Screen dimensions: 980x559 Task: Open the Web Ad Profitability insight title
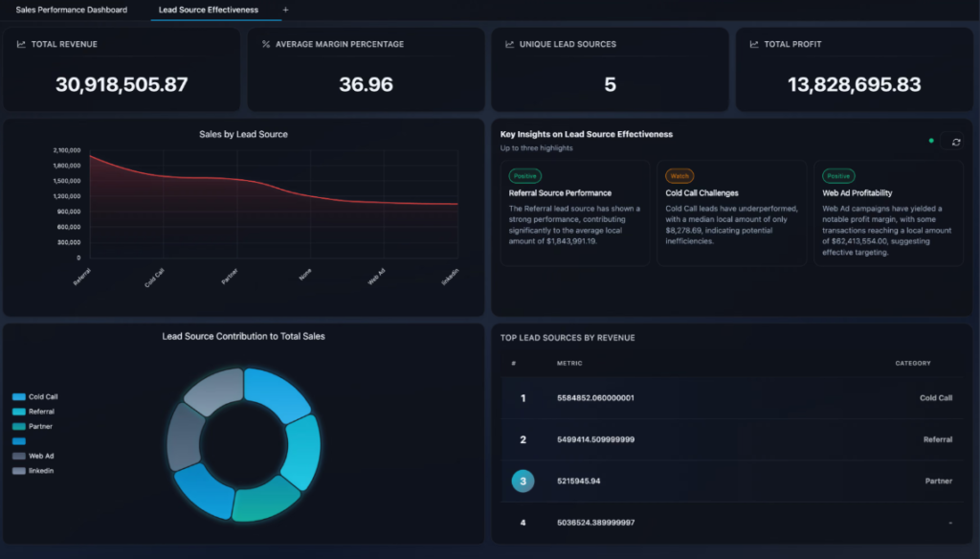point(857,193)
